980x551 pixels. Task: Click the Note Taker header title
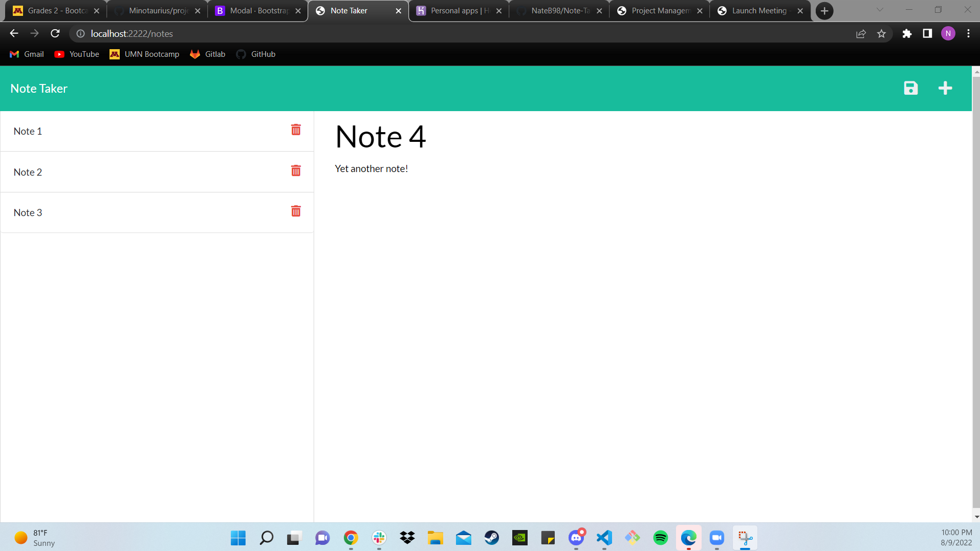coord(39,89)
